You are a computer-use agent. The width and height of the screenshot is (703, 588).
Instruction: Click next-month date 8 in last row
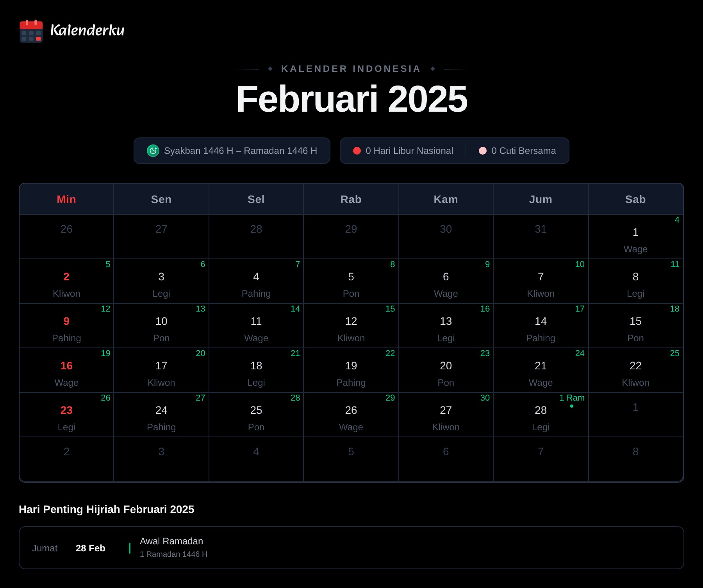tap(636, 459)
